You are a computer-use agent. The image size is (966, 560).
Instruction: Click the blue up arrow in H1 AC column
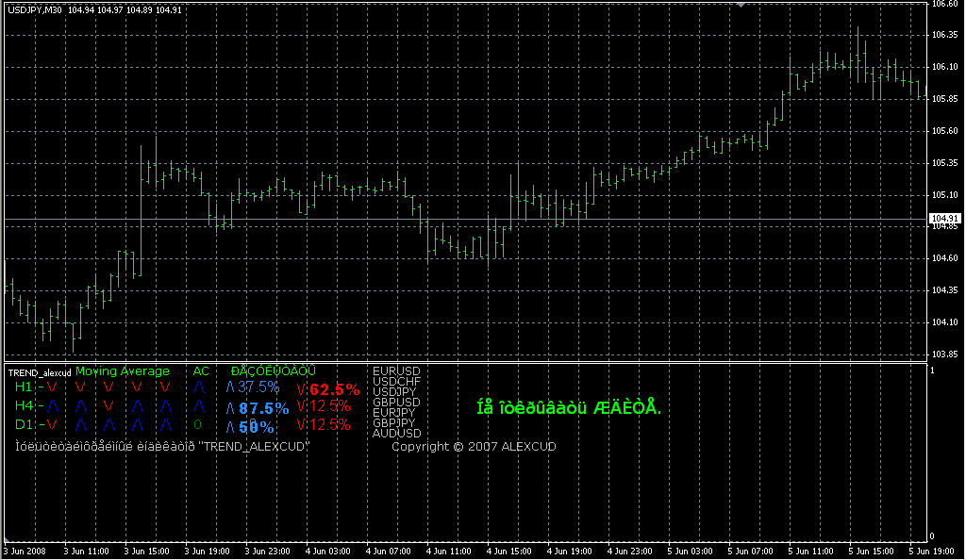pos(198,387)
